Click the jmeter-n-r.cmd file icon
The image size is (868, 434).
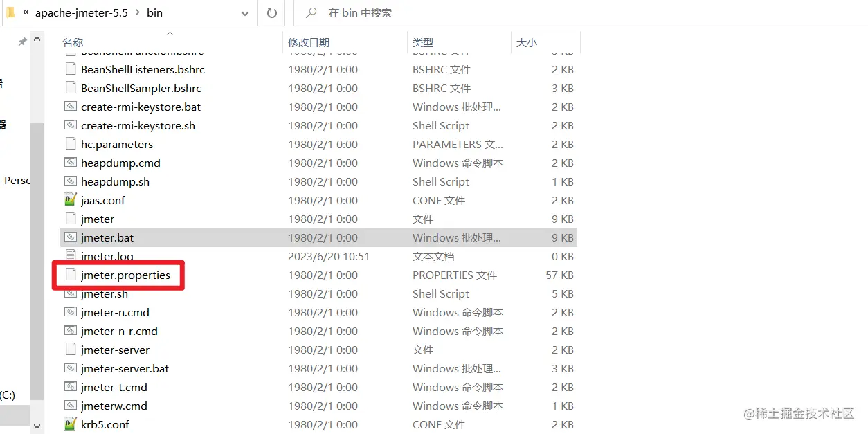click(69, 331)
